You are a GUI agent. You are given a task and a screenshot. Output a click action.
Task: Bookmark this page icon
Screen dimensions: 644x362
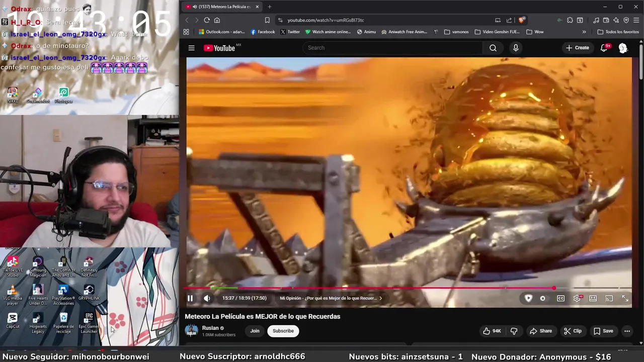pos(267,20)
